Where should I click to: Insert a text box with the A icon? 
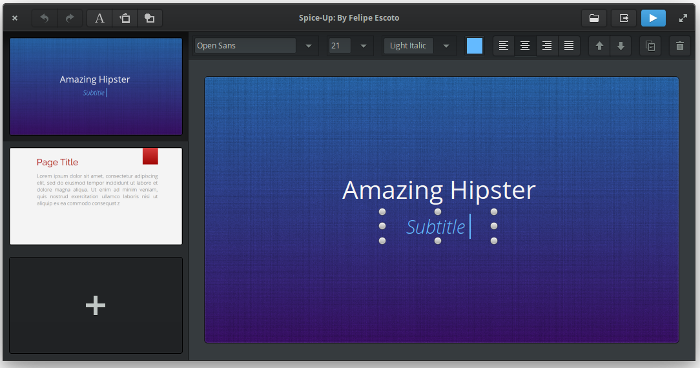(100, 18)
